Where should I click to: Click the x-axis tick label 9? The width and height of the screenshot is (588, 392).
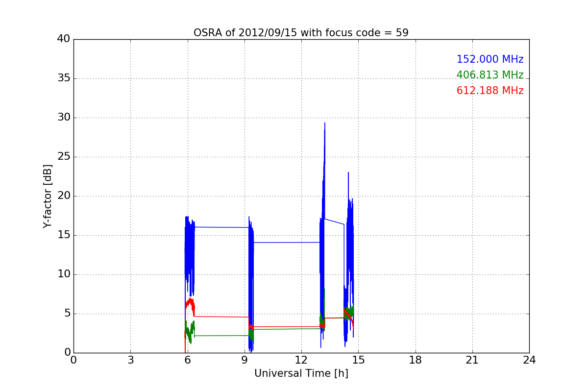click(244, 360)
